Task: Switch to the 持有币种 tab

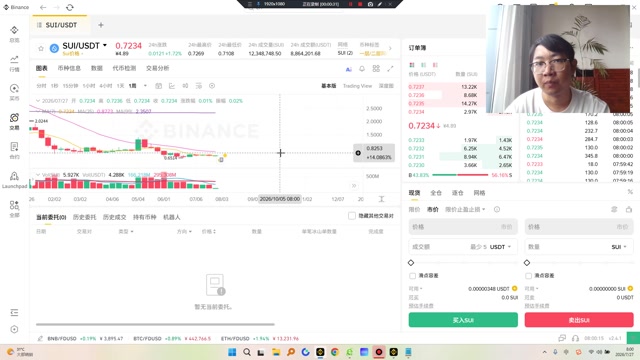Action: 144,217
